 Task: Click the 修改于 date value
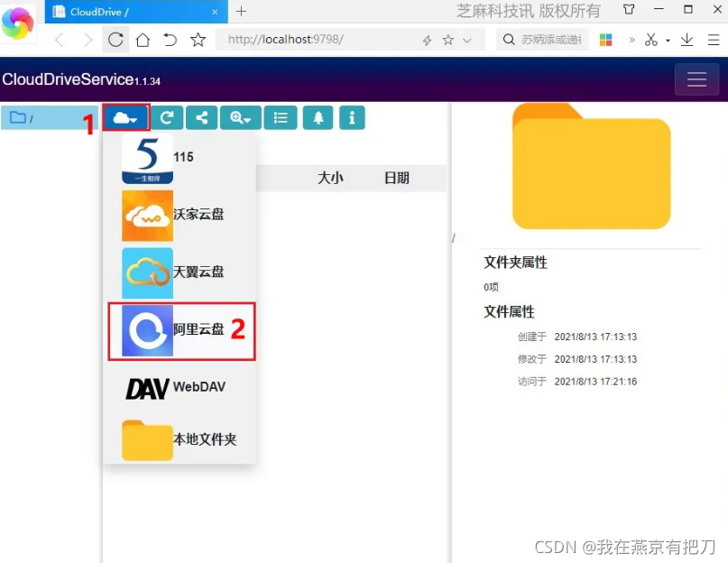(x=595, y=359)
